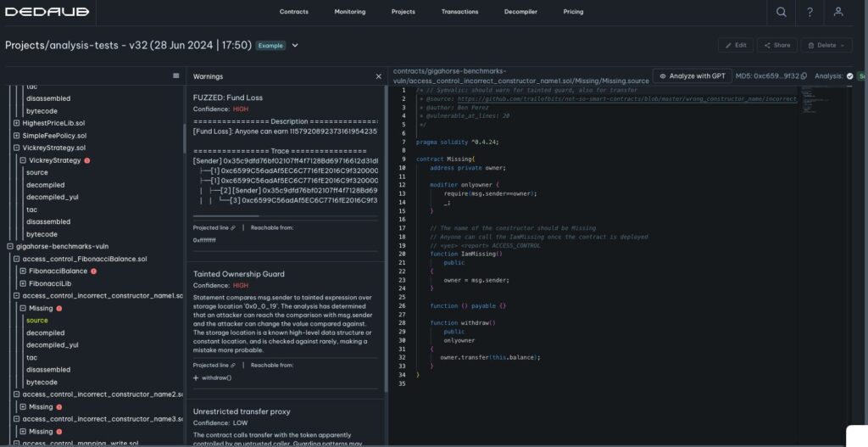Click the red alert badge beside FibonacciBalance
This screenshot has width=868, height=447.
93,271
